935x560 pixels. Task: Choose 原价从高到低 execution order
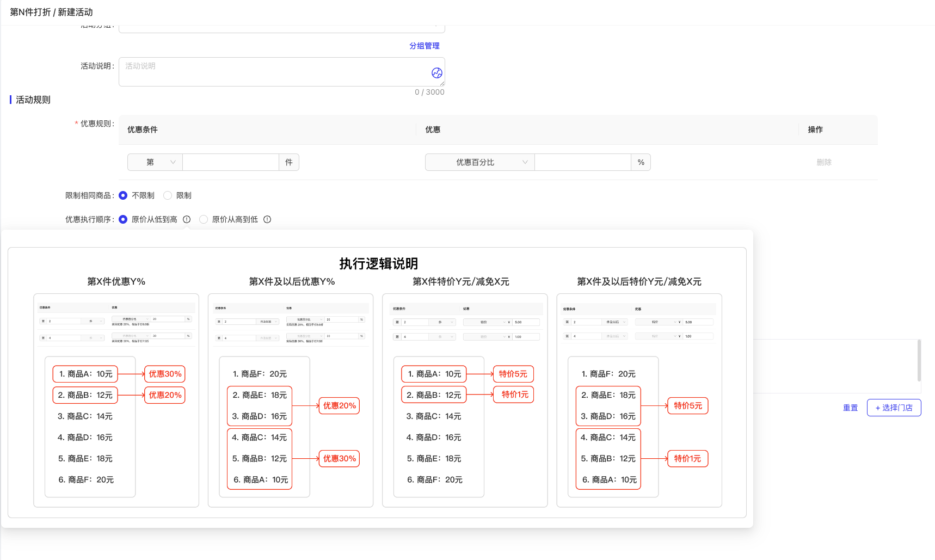point(204,219)
